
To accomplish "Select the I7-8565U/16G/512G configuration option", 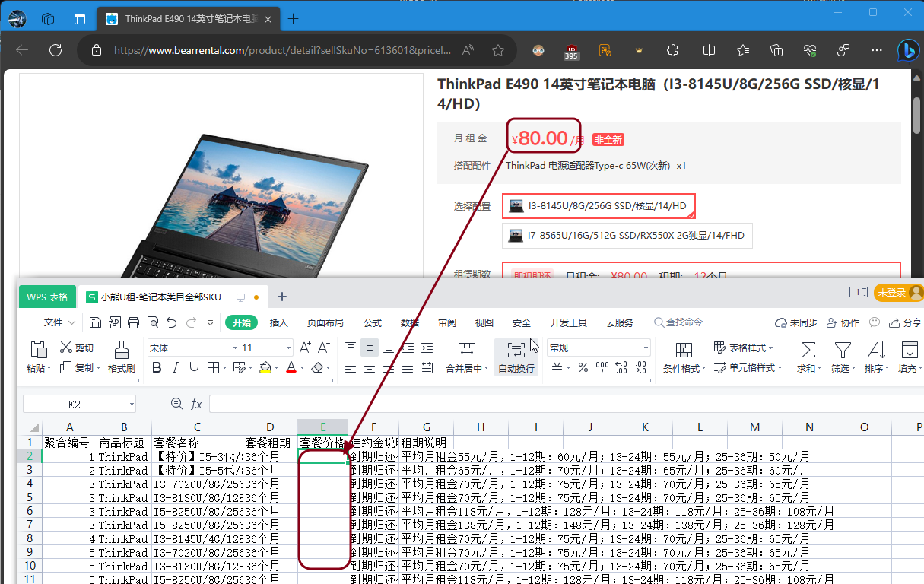I will pos(627,236).
